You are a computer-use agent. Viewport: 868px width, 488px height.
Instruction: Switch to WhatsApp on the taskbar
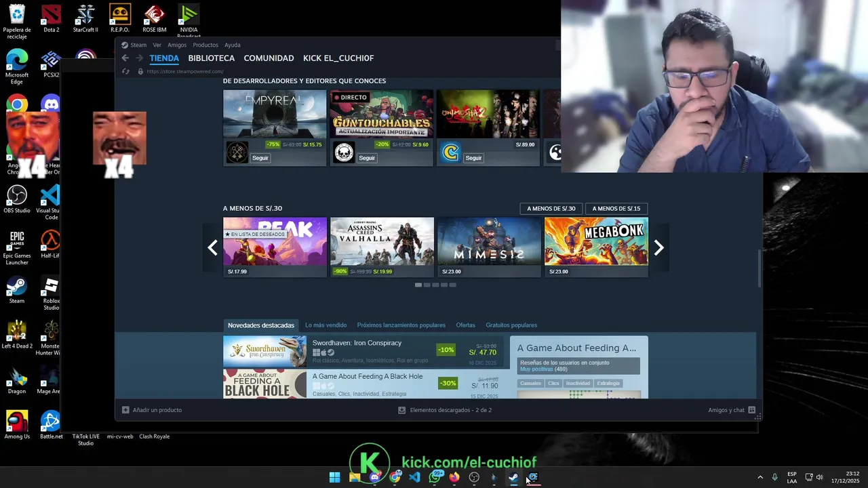click(435, 477)
